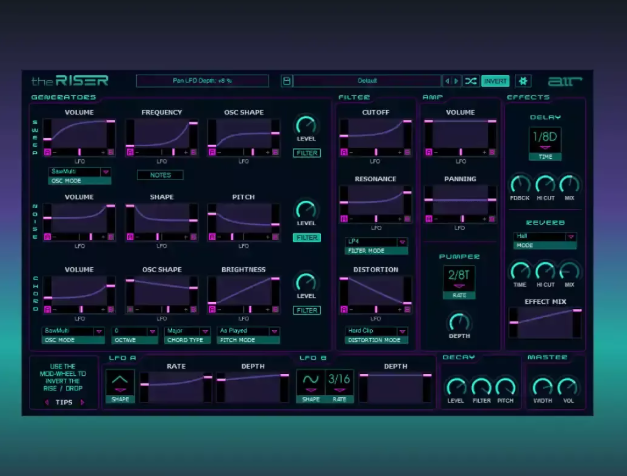The image size is (627, 476).
Task: Click the Master VOL knob
Action: [x=568, y=387]
